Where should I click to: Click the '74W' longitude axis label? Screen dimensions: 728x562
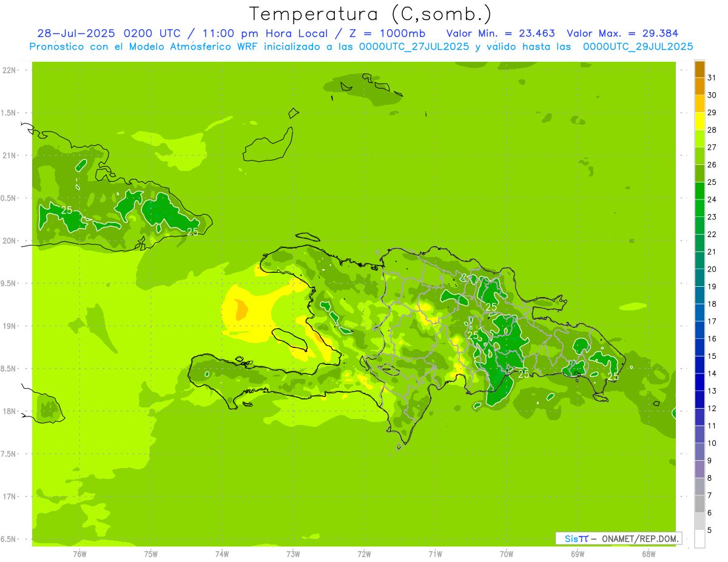coord(222,554)
